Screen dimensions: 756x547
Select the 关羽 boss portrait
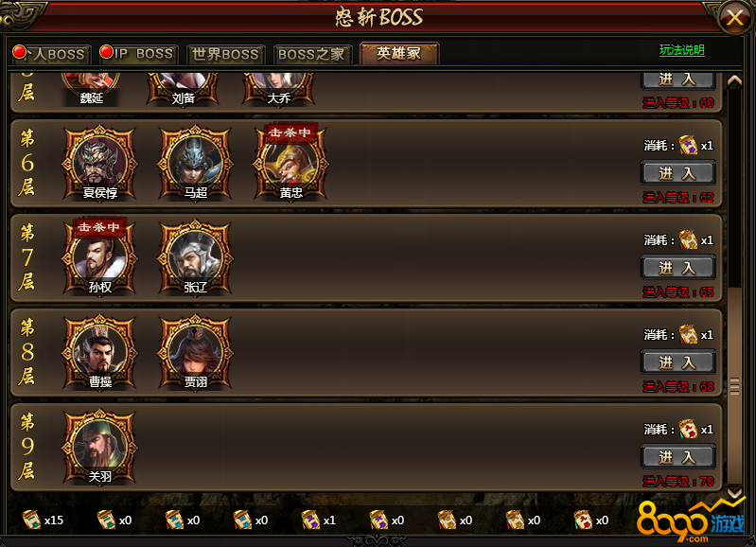point(99,447)
